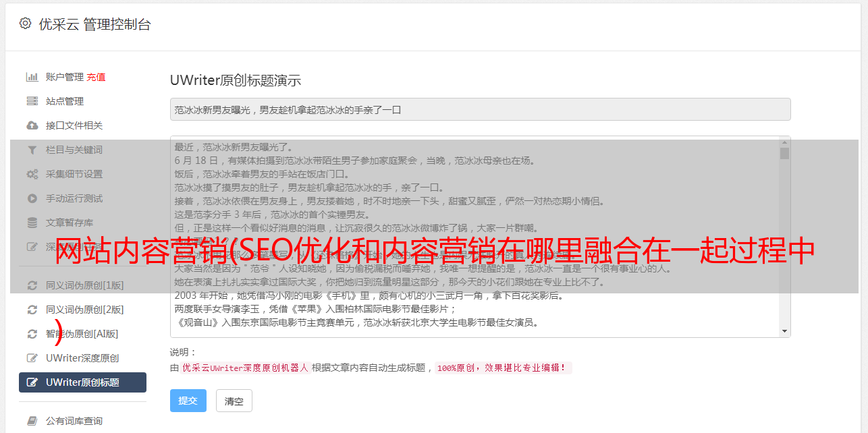This screenshot has width=868, height=433.
Task: Click the play icon next to 手动运行测试
Action: click(32, 198)
